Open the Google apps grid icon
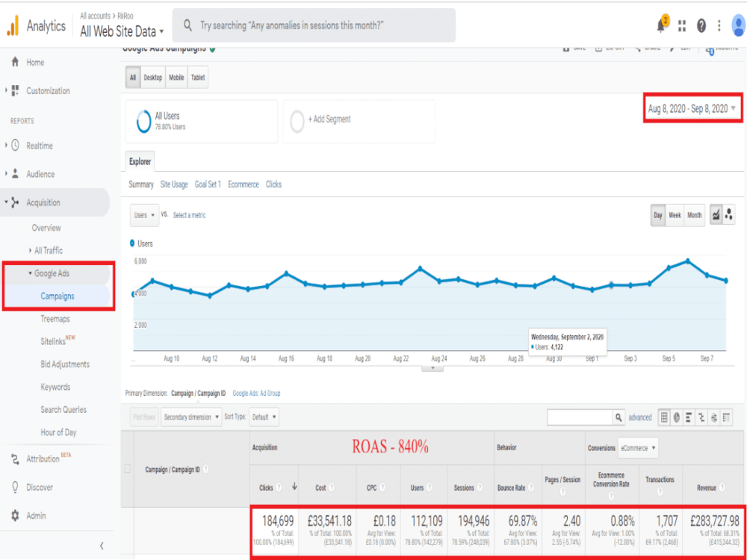This screenshot has width=747, height=560. [682, 25]
